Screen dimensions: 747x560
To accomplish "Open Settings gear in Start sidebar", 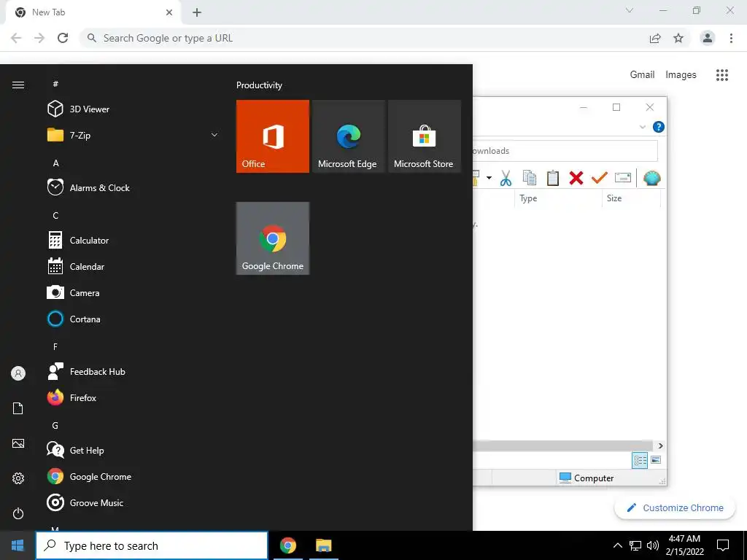I will coord(18,478).
